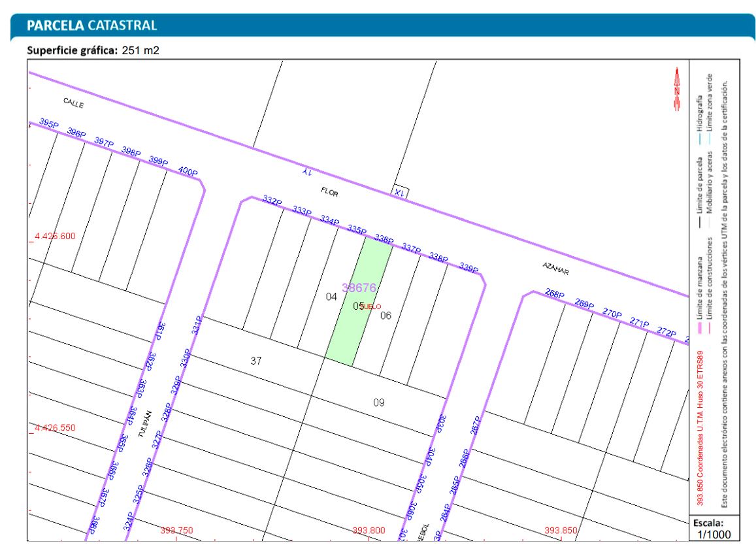
Task: Click the PARCELA CATASTRAL header title
Action: click(90, 26)
